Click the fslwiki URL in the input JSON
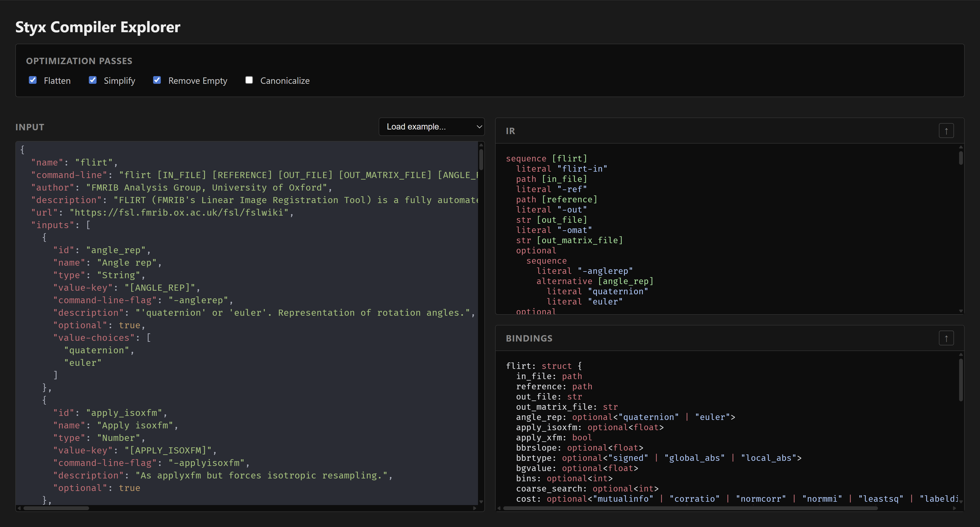This screenshot has height=527, width=980. [x=179, y=212]
